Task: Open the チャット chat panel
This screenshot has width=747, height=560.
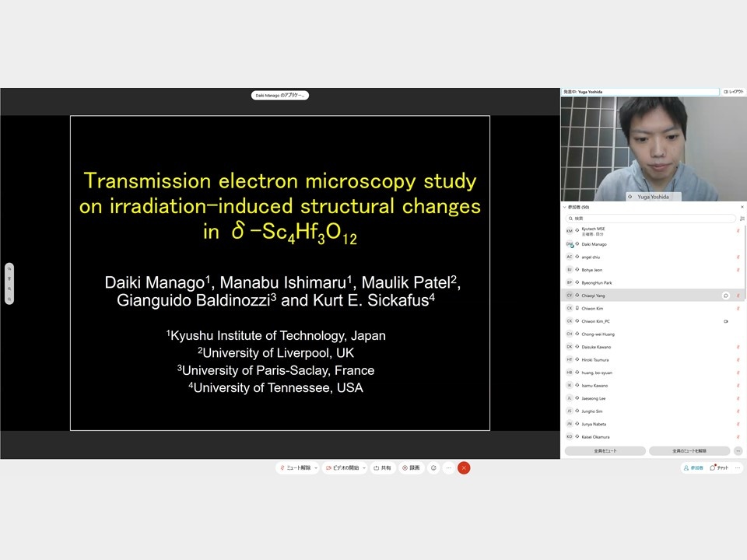Action: click(719, 467)
